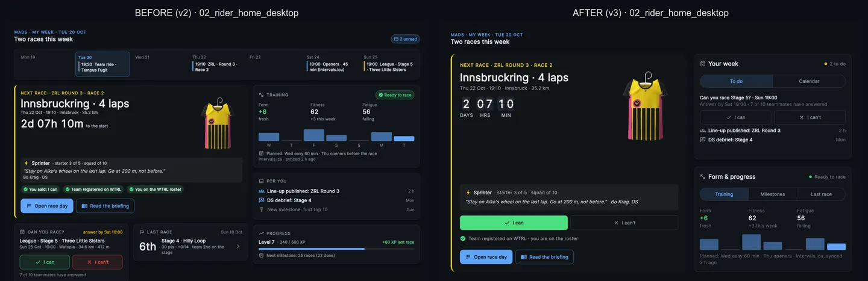This screenshot has height=281, width=868.
Task: Open the 19:00 League Stage 5 event on Sun 25
Action: click(389, 67)
